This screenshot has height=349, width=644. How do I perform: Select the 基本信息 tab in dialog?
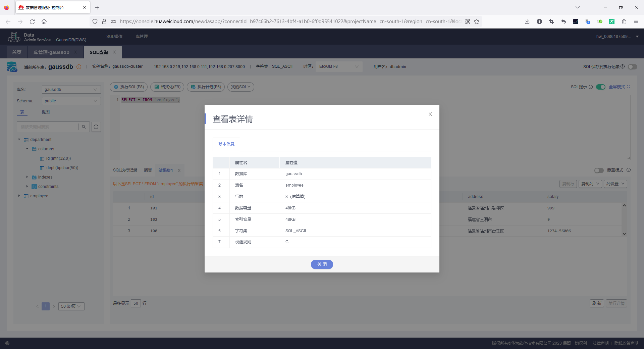(226, 144)
